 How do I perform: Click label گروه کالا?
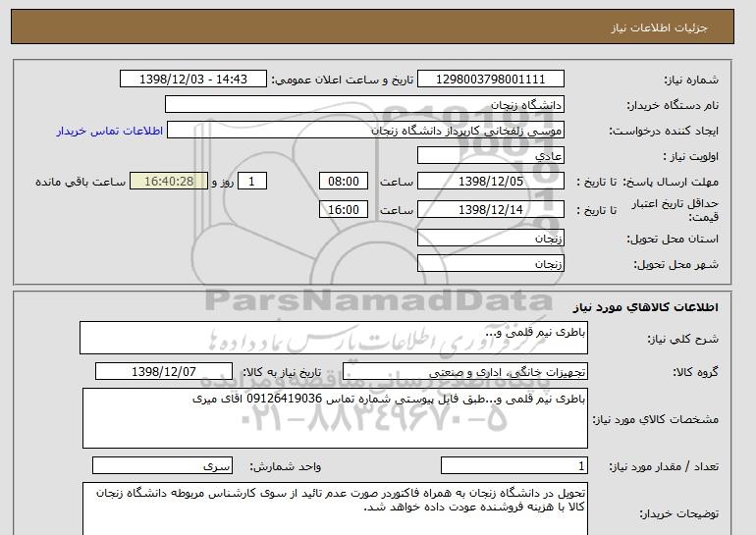point(696,372)
